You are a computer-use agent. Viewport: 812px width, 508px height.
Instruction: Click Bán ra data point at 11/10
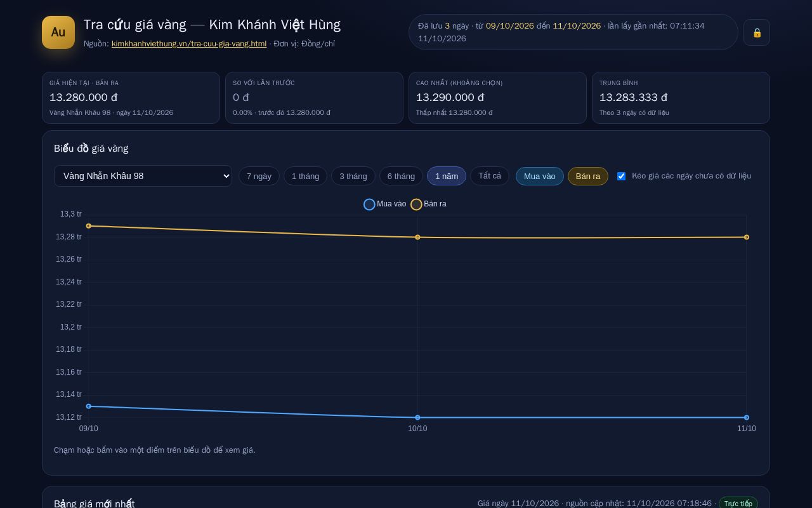[747, 237]
